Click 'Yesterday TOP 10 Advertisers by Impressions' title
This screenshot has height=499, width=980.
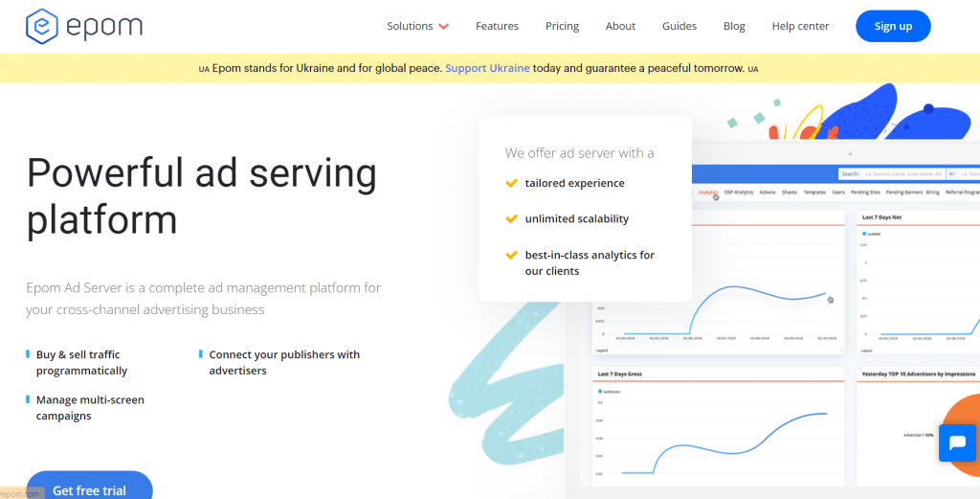pyautogui.click(x=919, y=374)
